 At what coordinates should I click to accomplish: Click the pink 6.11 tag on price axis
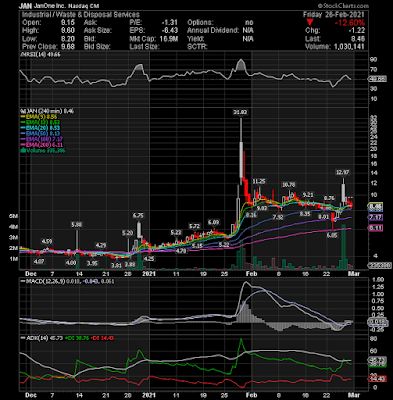(375, 228)
